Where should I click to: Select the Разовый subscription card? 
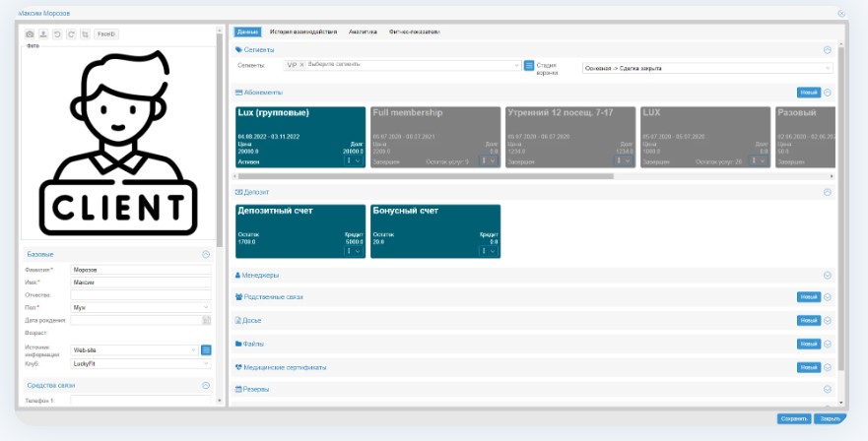(x=805, y=137)
